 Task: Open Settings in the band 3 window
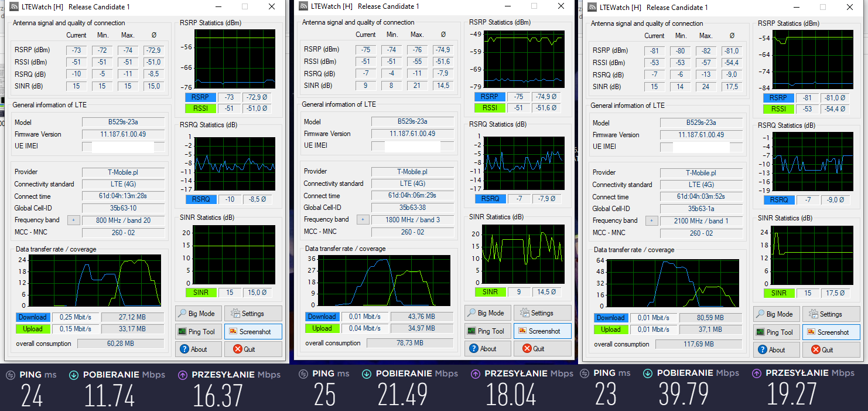coord(542,313)
